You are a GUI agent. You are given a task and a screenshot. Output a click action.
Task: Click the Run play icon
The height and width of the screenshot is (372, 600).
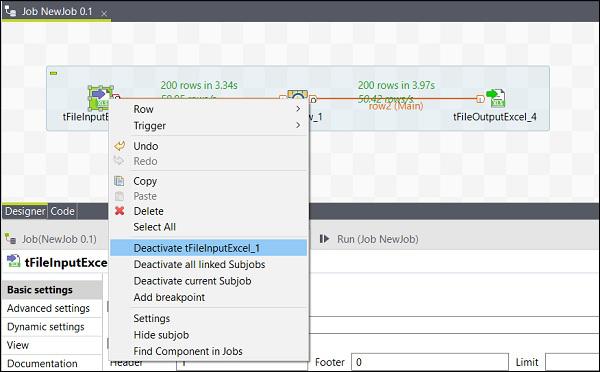pyautogui.click(x=324, y=239)
